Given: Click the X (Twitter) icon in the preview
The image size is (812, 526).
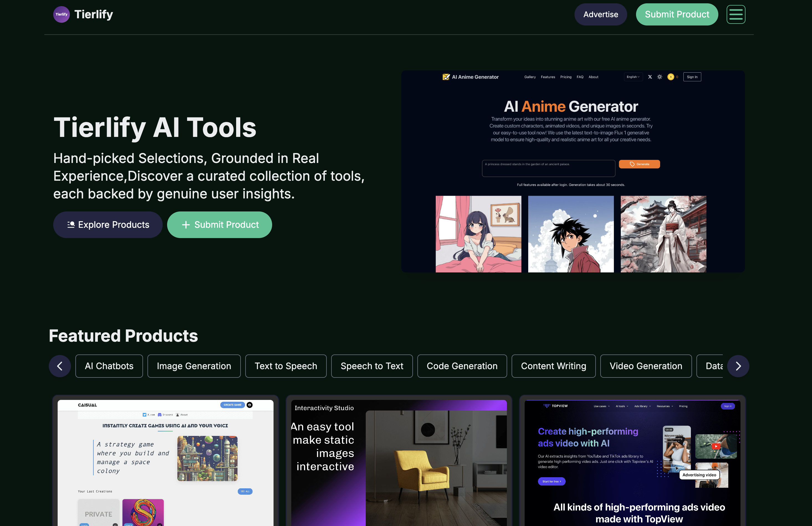Looking at the screenshot, I should [x=650, y=77].
